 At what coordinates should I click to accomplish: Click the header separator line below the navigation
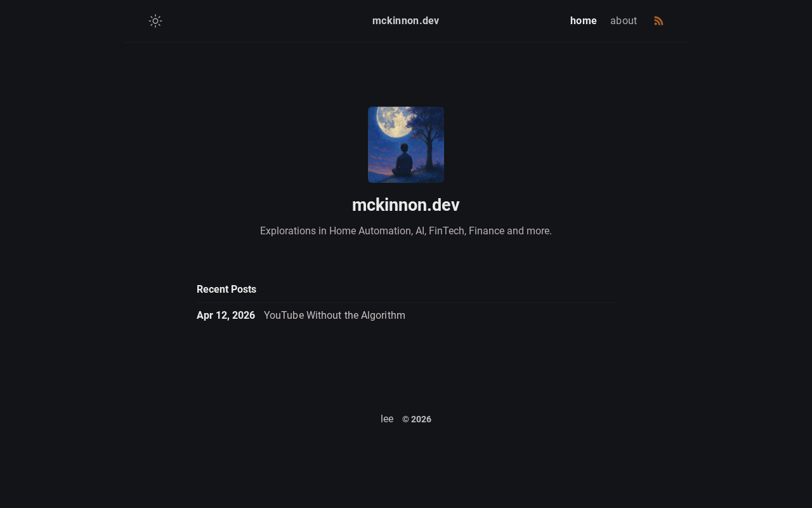[406, 42]
